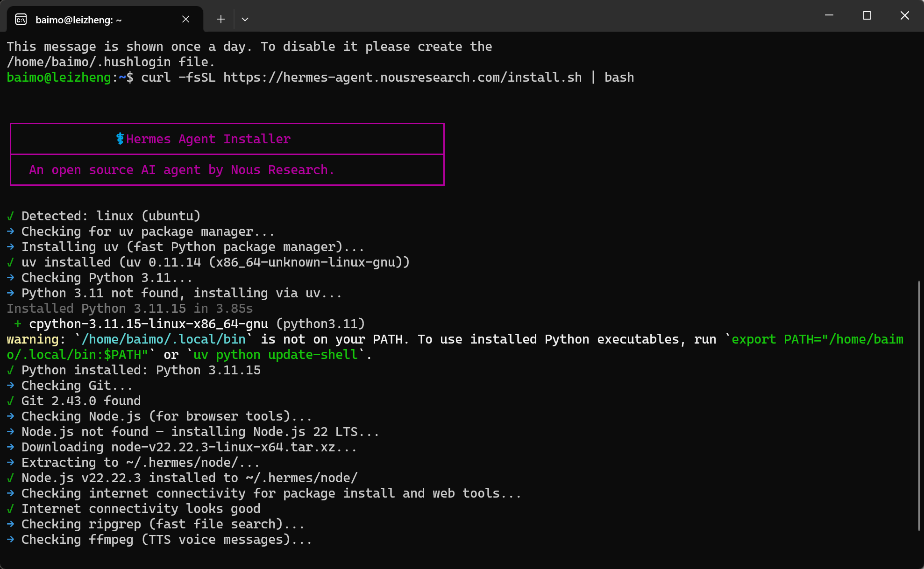Click arrow icon before 'Installing uv'
Viewport: 924px width, 569px height.
(x=11, y=247)
